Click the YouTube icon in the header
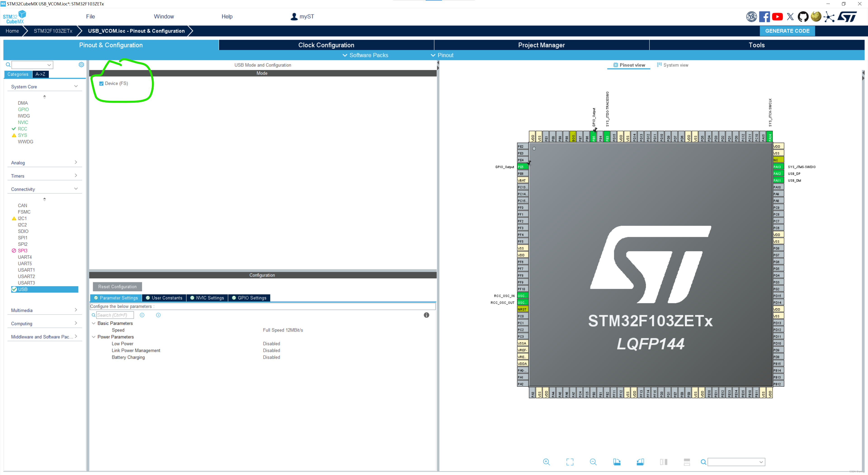This screenshot has width=868, height=475. click(777, 17)
